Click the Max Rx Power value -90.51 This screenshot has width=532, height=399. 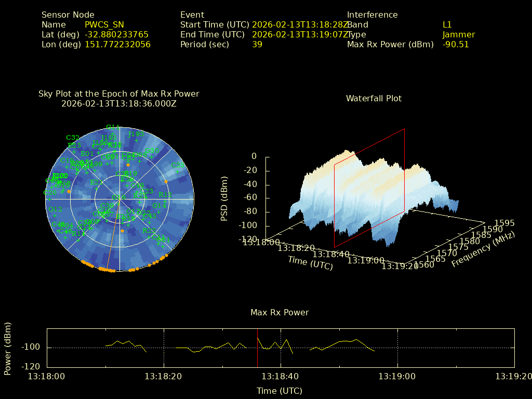(x=456, y=45)
